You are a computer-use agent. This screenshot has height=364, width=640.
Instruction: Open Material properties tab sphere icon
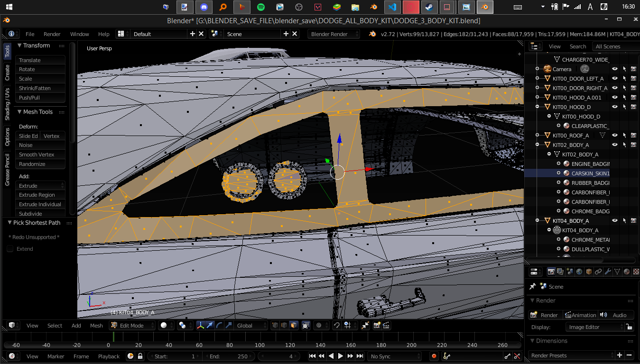point(627,272)
